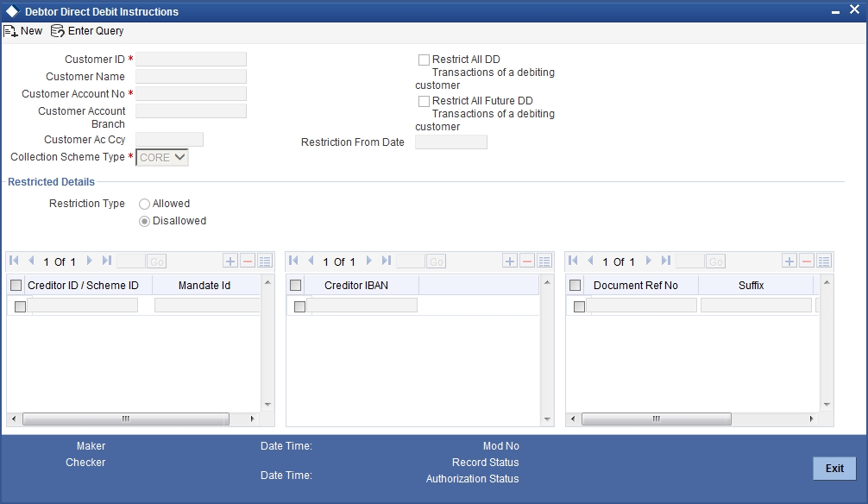Click the Creditor IBAN column header

[356, 286]
